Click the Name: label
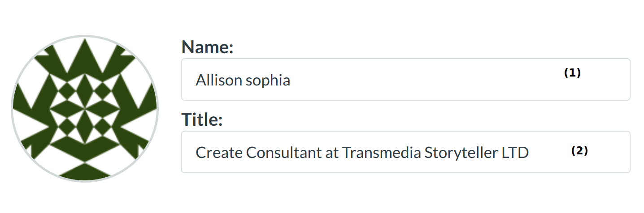The width and height of the screenshot is (644, 213). pyautogui.click(x=207, y=47)
